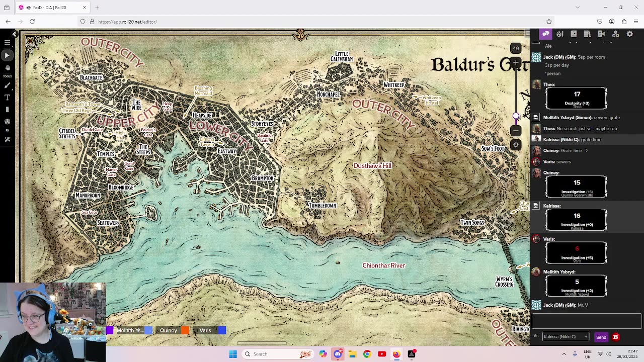Pick the Text tool
Viewport: 644px width, 362px height.
click(8, 98)
